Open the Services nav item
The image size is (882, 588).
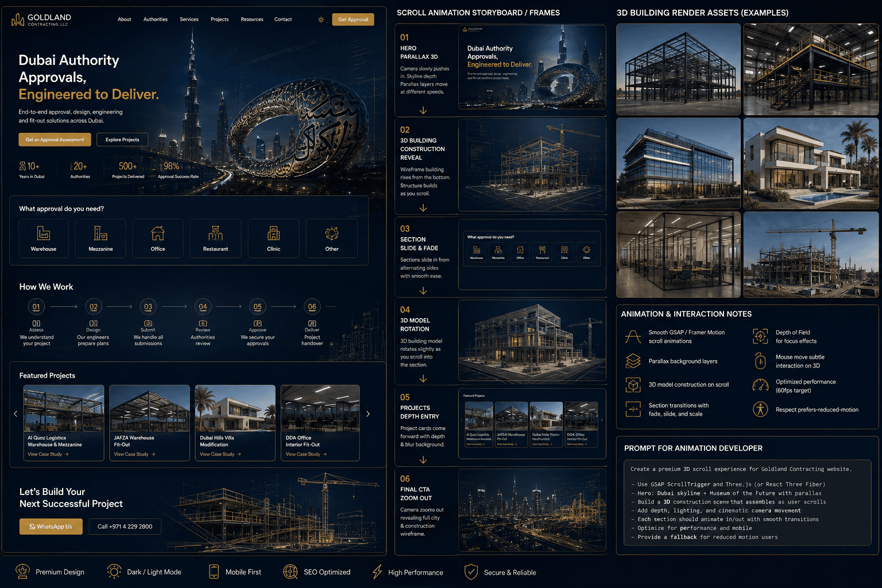point(189,20)
